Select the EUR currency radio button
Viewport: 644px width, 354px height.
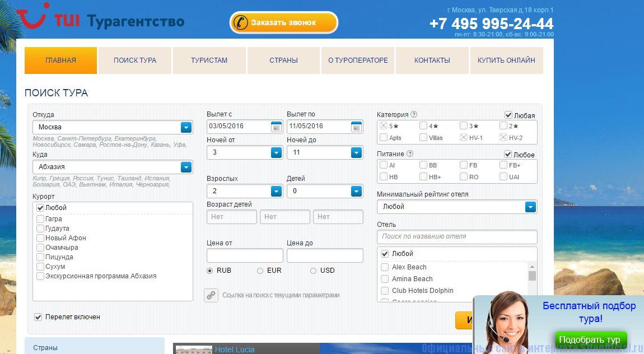[260, 271]
